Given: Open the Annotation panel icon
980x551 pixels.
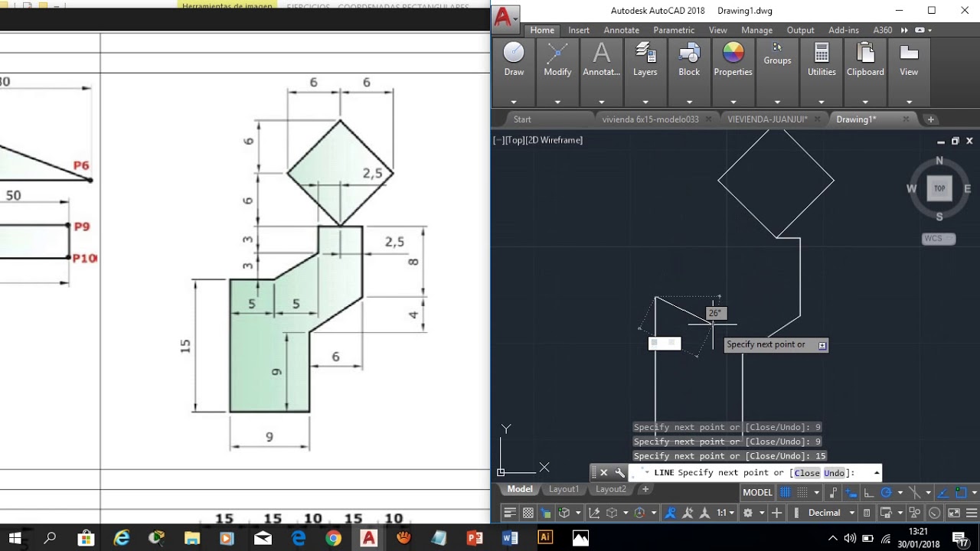Looking at the screenshot, I should 602,52.
